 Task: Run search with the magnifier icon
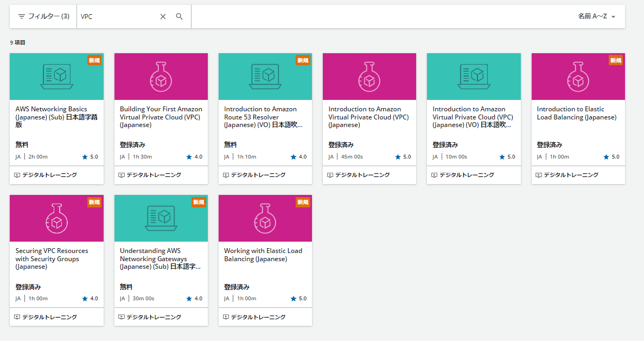(x=180, y=16)
